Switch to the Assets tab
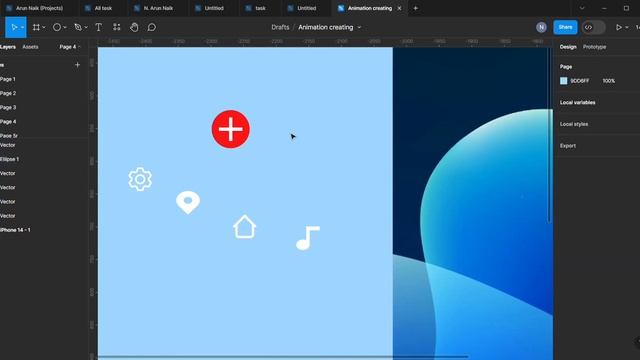 tap(30, 47)
